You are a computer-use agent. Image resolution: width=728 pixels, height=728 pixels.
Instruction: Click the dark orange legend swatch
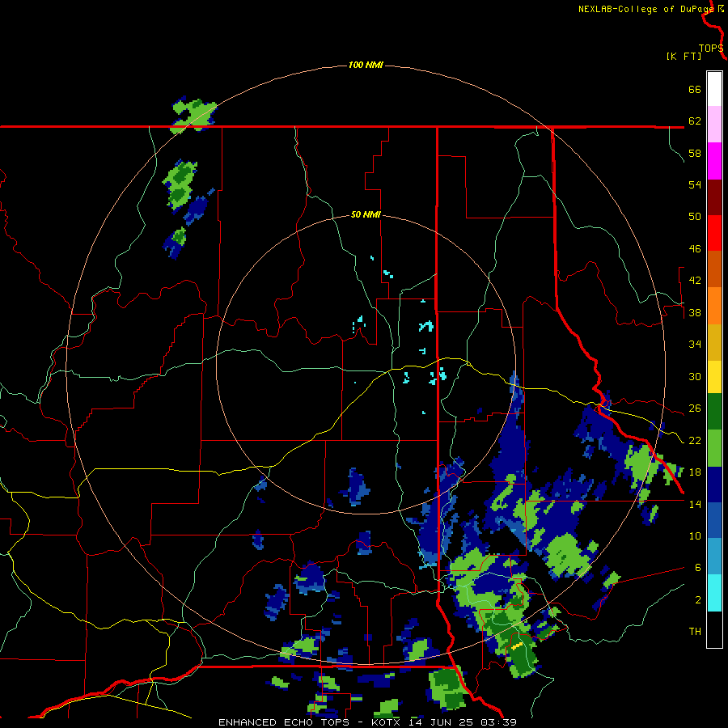coord(714,269)
